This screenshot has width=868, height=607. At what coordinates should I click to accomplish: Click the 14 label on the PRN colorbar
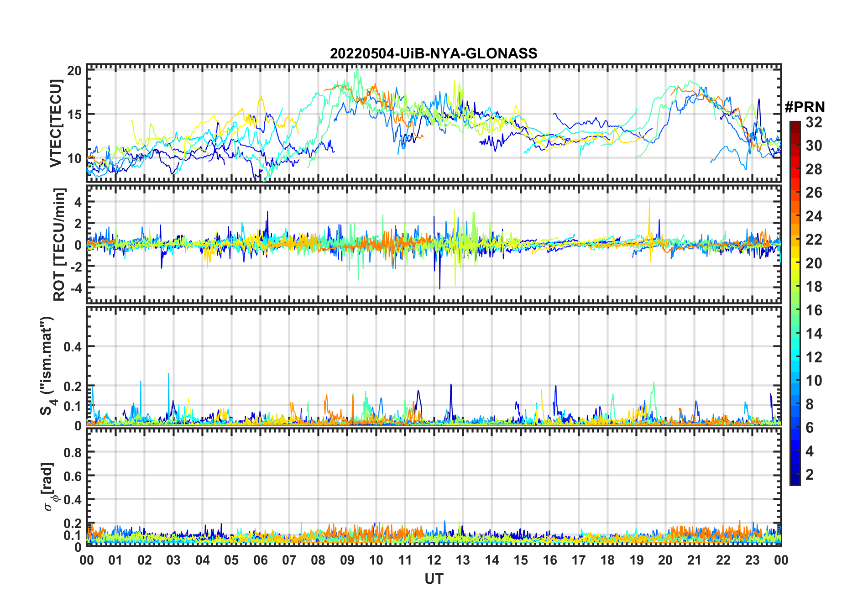tap(814, 334)
